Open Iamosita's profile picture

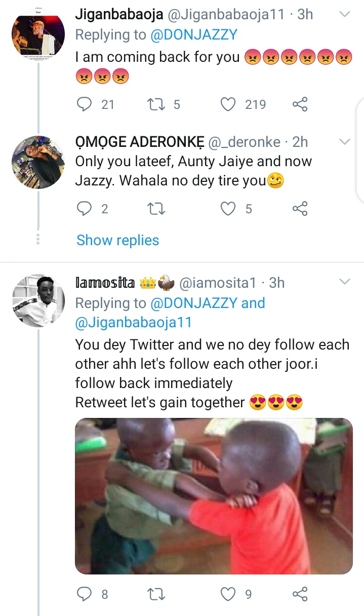pos(38,300)
